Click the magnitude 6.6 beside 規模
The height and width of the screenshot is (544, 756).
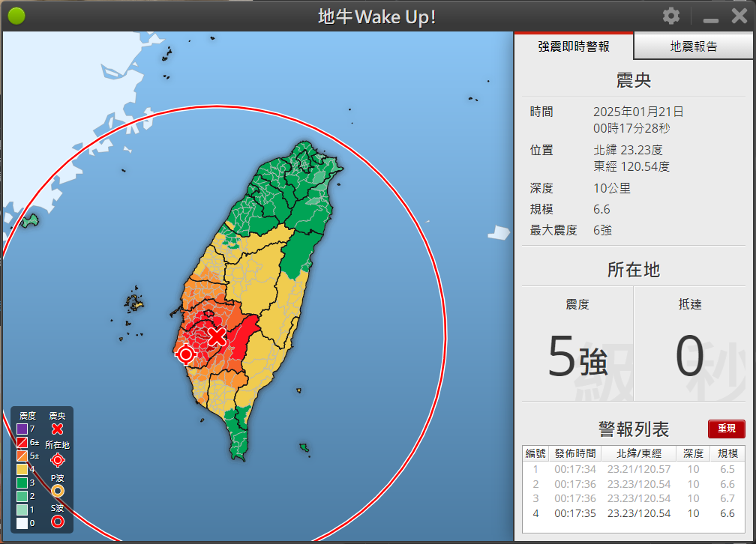pos(601,209)
